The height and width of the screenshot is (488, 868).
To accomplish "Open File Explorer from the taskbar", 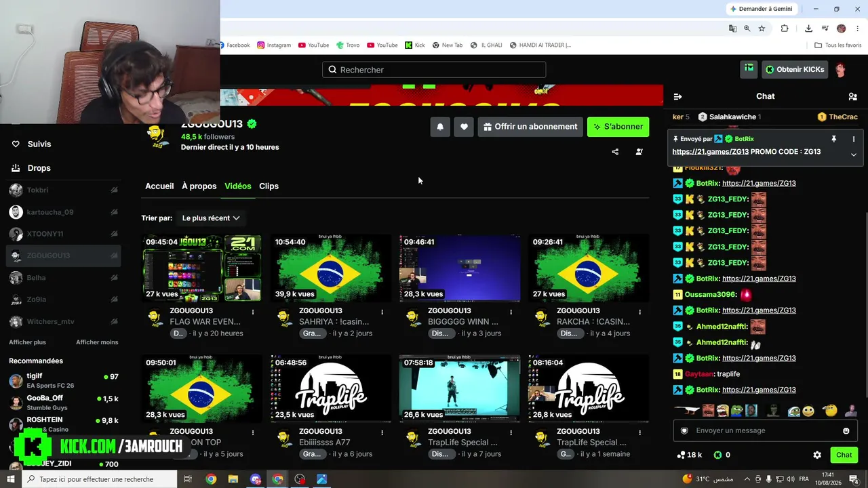I will (233, 479).
